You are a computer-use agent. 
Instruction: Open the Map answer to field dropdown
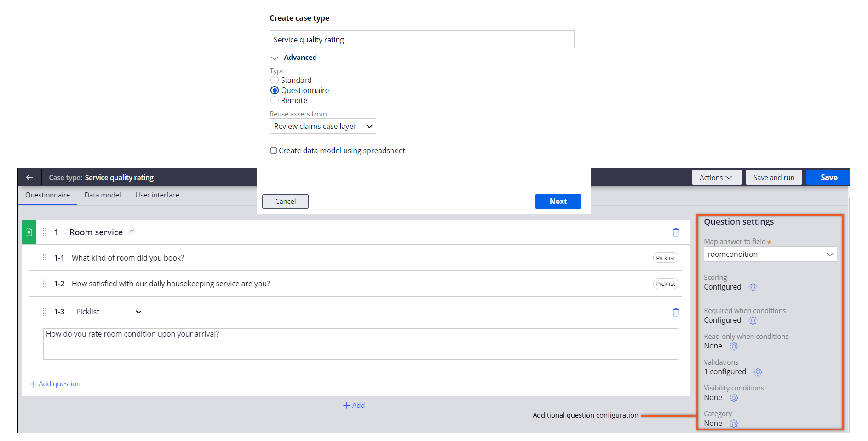[x=770, y=254]
